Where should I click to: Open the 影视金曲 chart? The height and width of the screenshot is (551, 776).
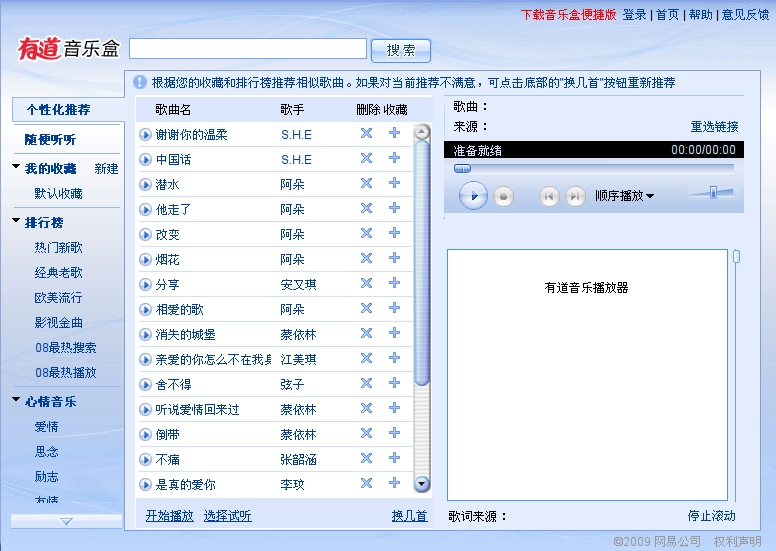coord(58,323)
